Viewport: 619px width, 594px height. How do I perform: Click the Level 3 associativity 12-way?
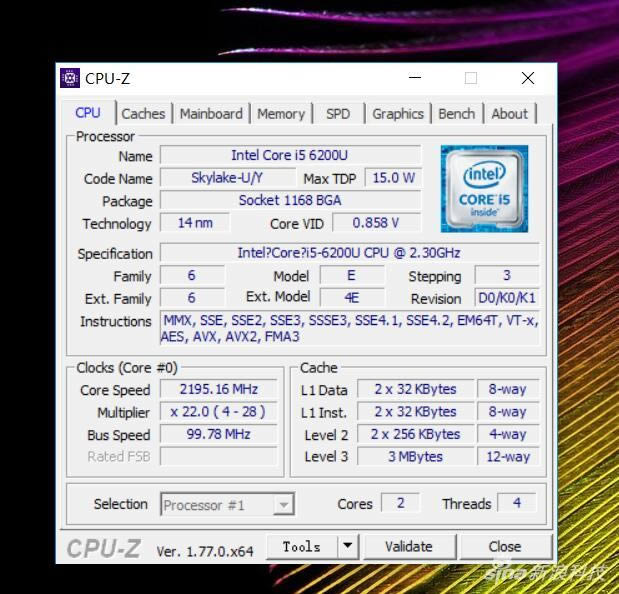[508, 456]
